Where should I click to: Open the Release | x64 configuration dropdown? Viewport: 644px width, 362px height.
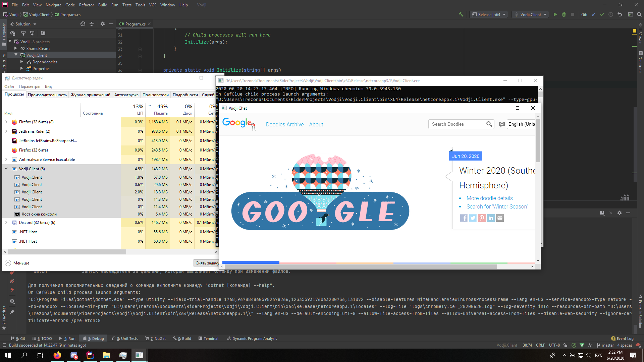pos(488,14)
